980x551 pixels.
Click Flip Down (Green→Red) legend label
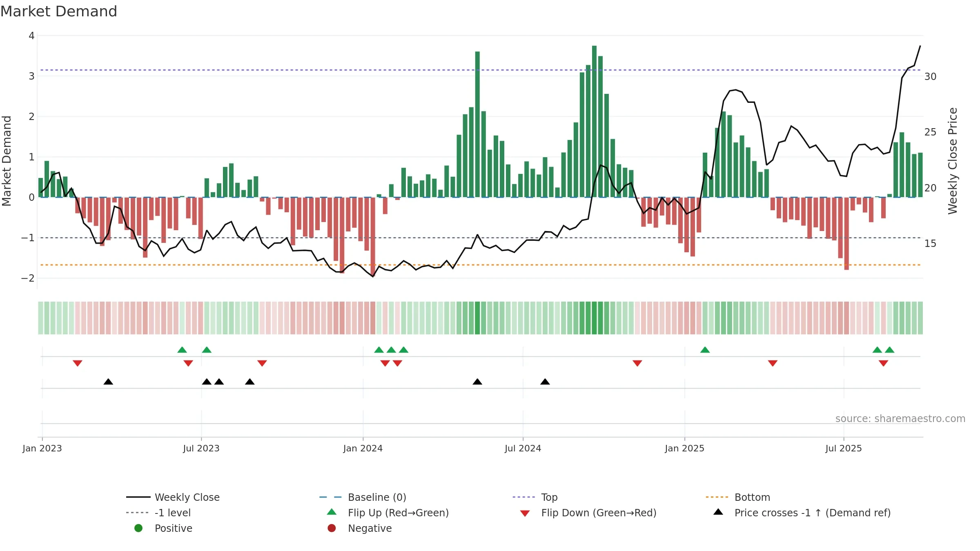click(599, 513)
